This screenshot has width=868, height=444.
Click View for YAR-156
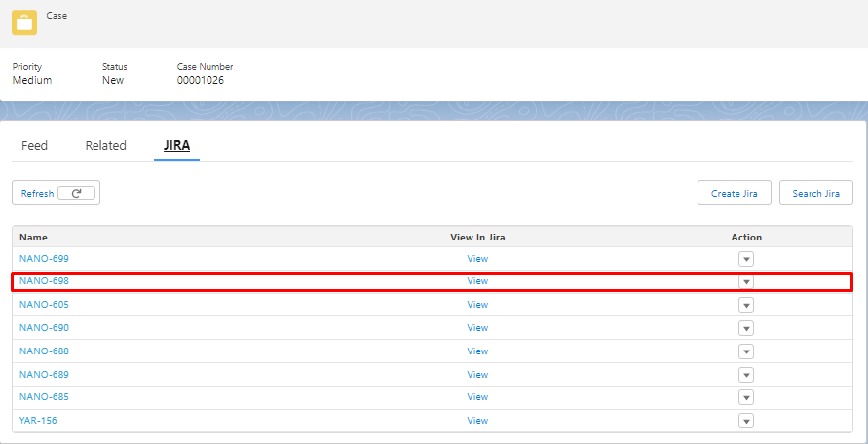click(477, 421)
